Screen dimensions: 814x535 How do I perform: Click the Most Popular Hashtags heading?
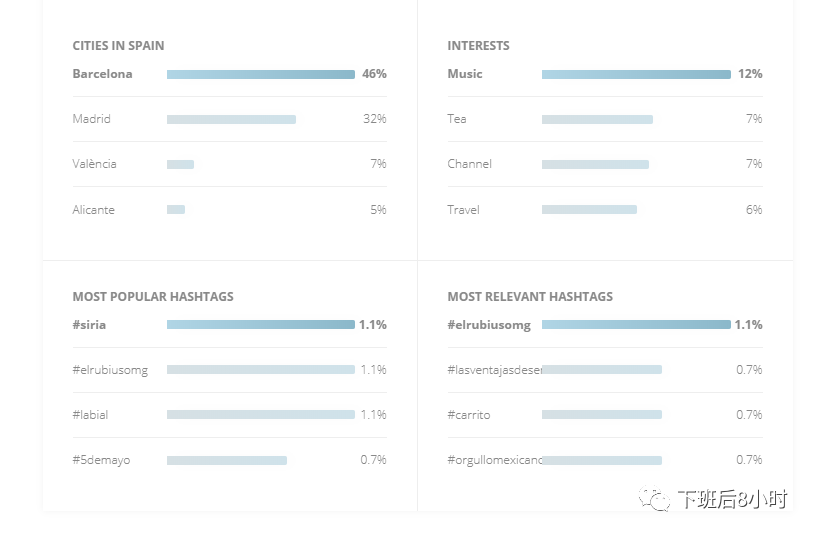(153, 297)
